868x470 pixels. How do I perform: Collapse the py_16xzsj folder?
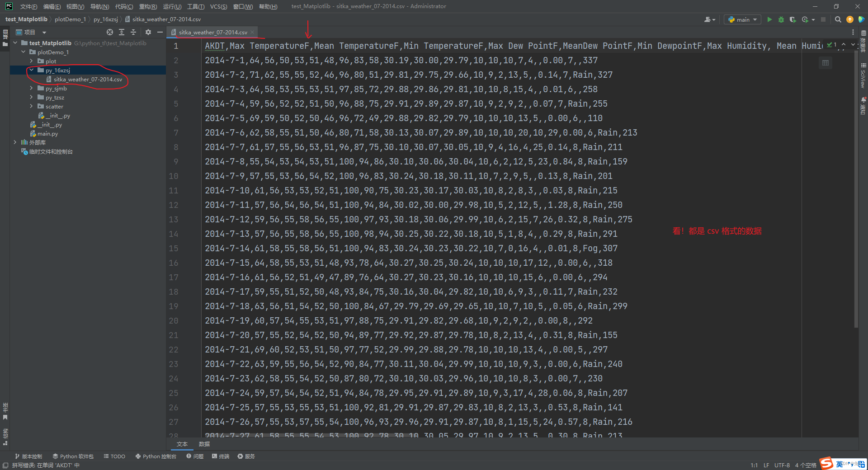(31, 70)
